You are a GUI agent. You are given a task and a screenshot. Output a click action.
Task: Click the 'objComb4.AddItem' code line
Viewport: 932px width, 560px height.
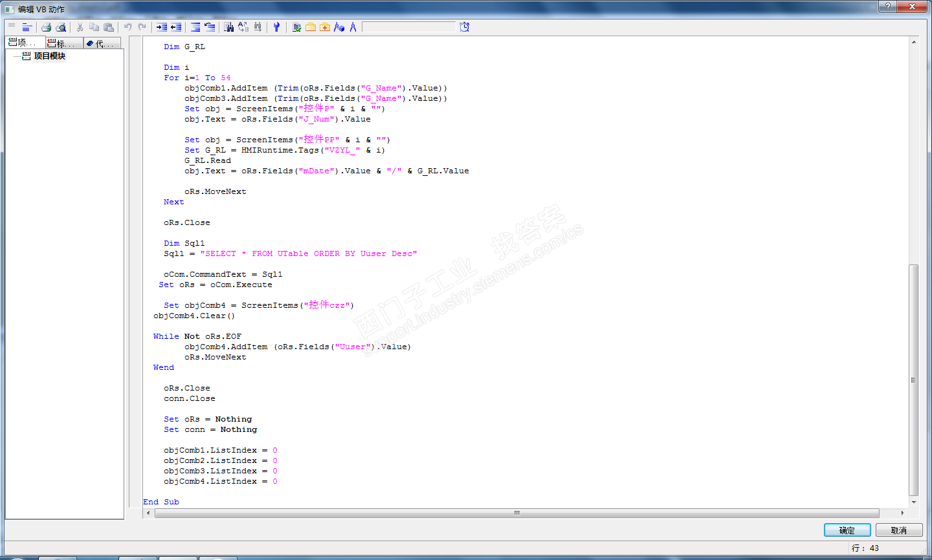298,347
